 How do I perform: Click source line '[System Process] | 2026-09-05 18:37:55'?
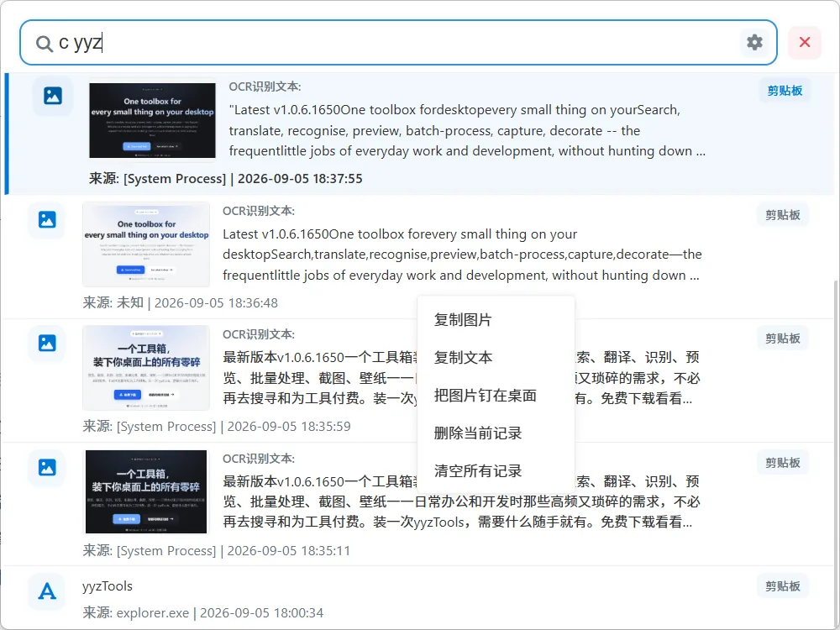[x=225, y=178]
